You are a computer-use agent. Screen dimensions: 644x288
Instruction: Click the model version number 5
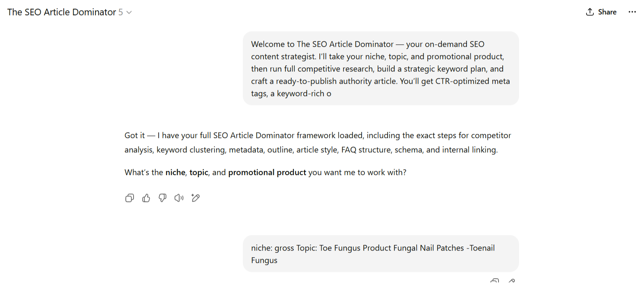click(x=121, y=12)
